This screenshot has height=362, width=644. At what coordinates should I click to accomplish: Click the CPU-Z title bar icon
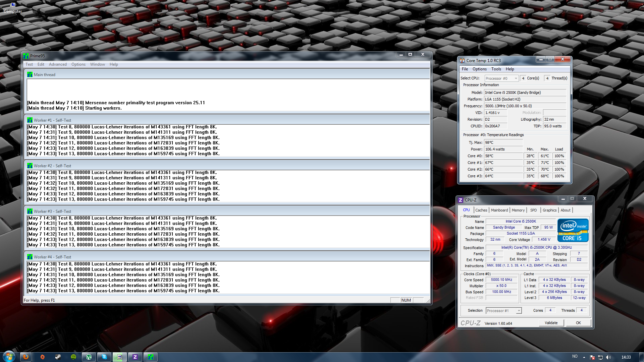[461, 200]
